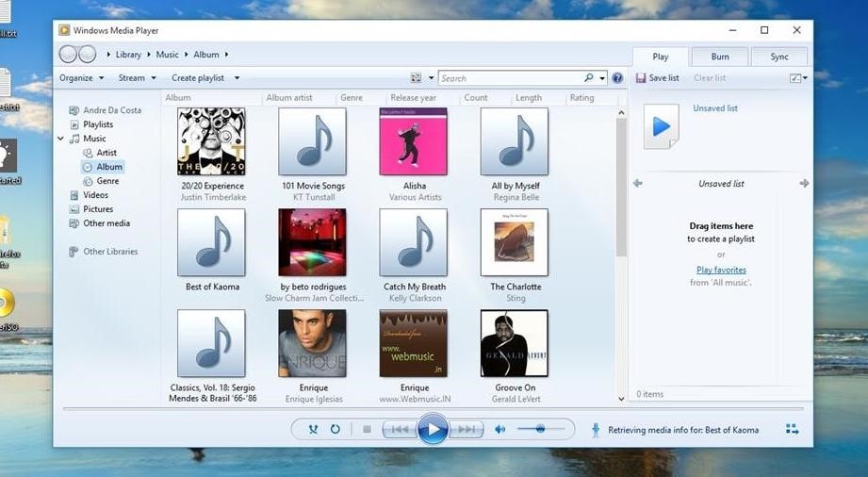The width and height of the screenshot is (868, 477).
Task: Expand the arrow after Album breadcrumb
Action: coord(226,55)
